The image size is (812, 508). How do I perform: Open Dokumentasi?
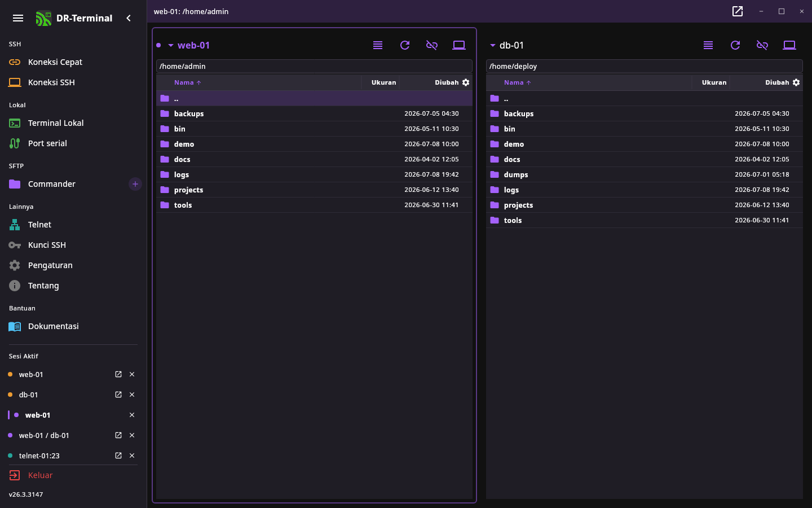pos(73,326)
